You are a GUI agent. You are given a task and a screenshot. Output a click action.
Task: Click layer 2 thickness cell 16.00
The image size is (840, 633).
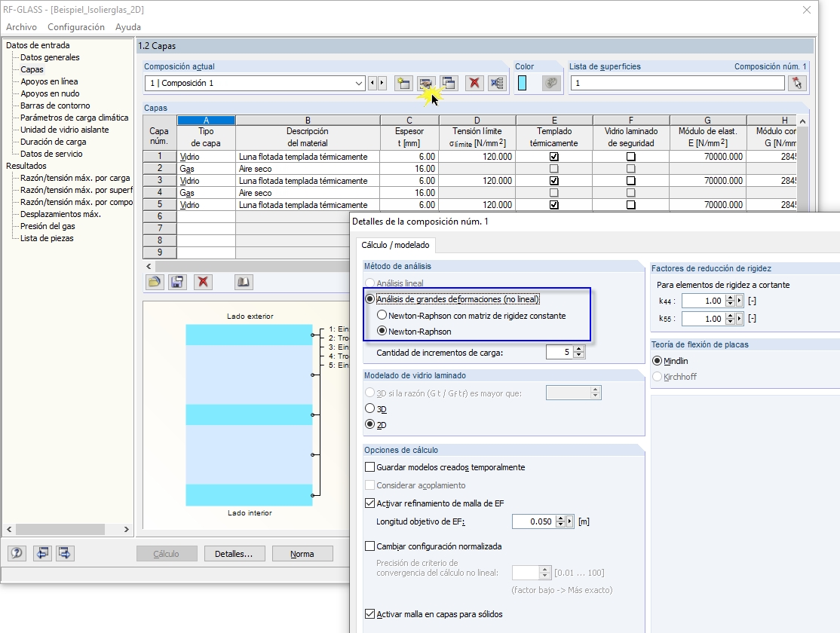(x=409, y=169)
